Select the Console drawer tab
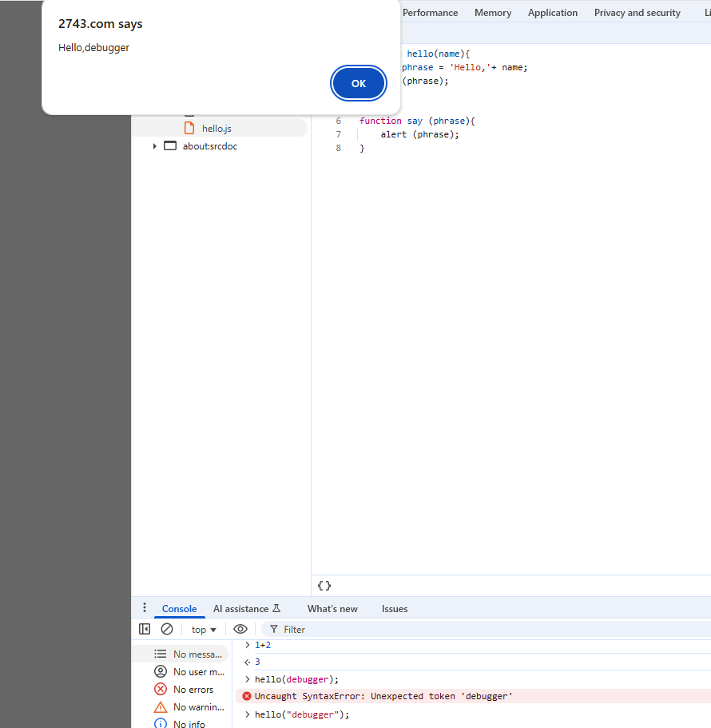This screenshot has width=711, height=728. point(179,609)
